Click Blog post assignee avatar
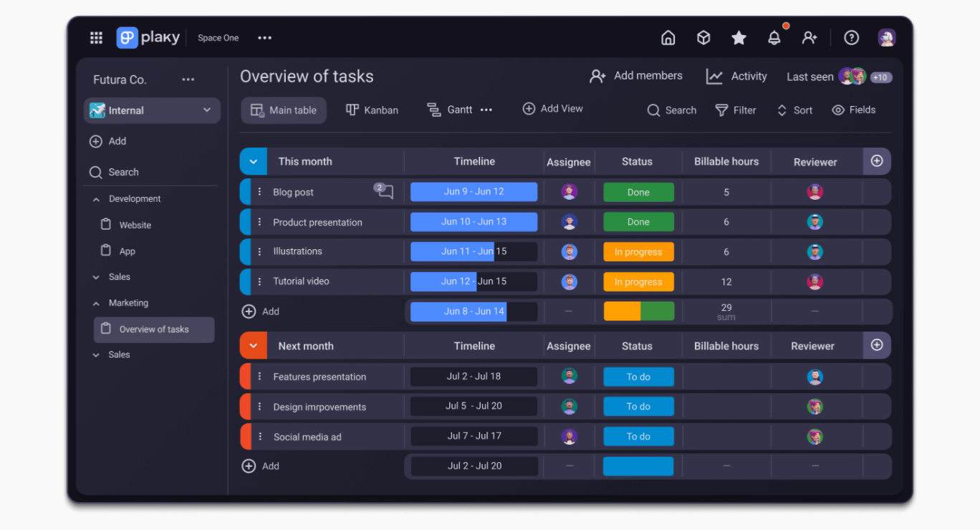Image resolution: width=980 pixels, height=530 pixels. coord(570,192)
